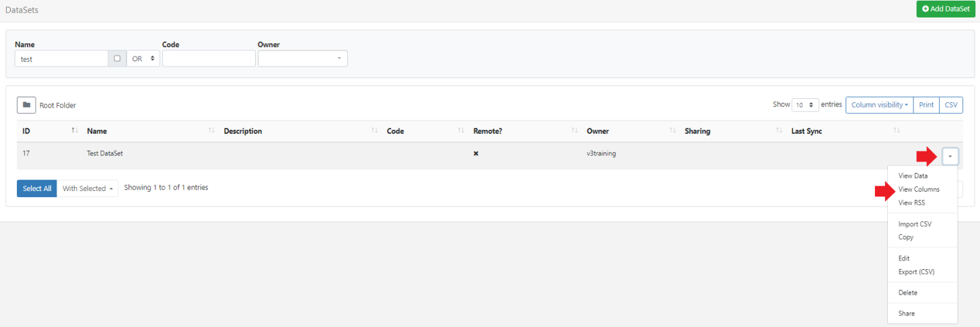Choose Delete from the row menu
The height and width of the screenshot is (327, 980).
pos(907,293)
